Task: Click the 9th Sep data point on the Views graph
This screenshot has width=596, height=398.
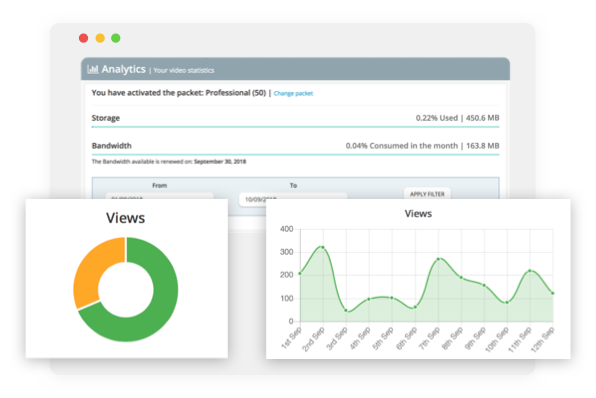Action: tap(484, 285)
